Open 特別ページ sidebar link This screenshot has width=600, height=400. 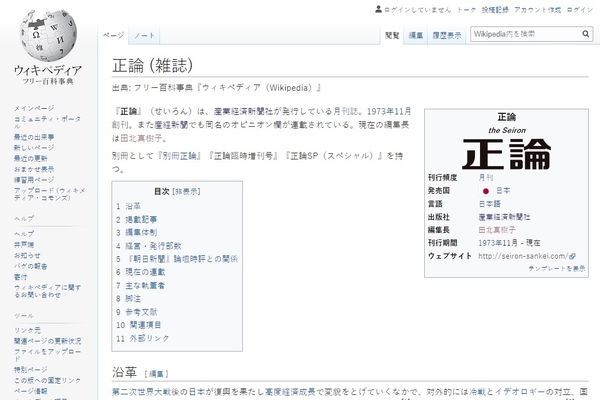click(x=31, y=370)
